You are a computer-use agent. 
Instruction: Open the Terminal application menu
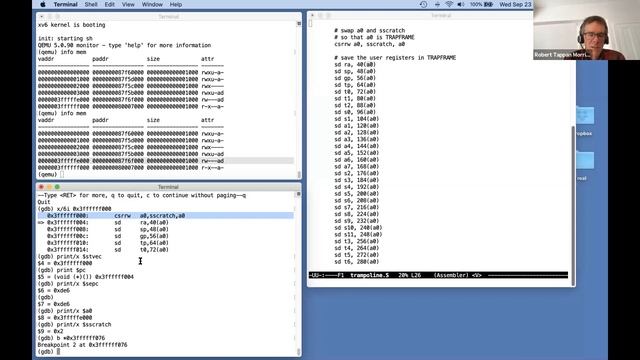tap(65, 4)
